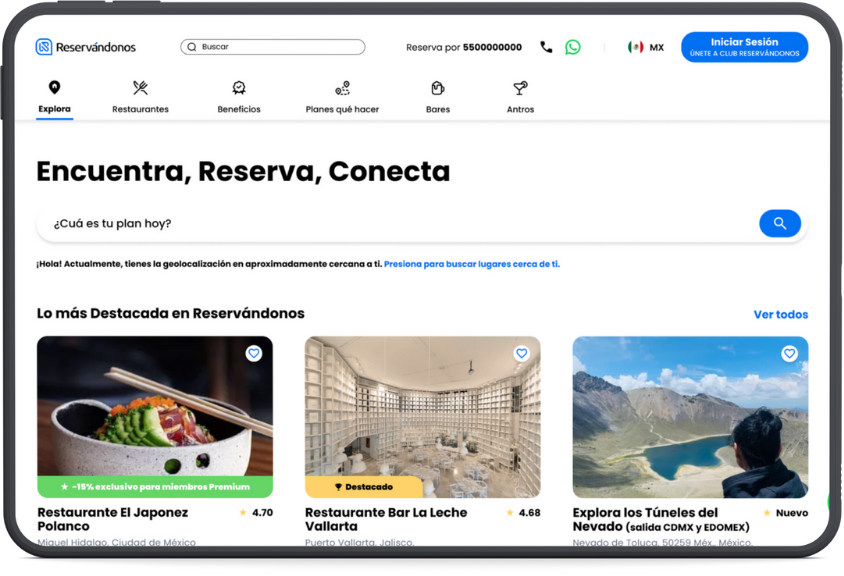Click the Lo más Destacada en Reservándonos heading

tap(171, 313)
